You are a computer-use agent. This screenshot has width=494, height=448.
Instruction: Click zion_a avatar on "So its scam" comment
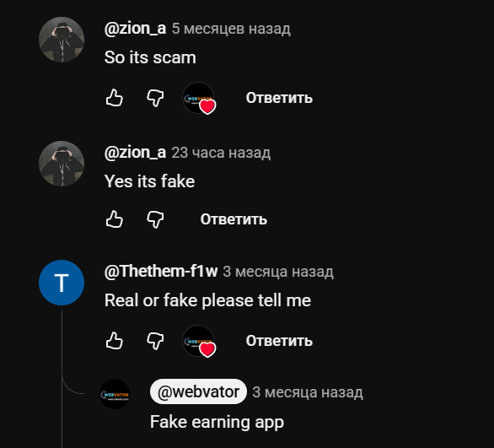click(62, 40)
